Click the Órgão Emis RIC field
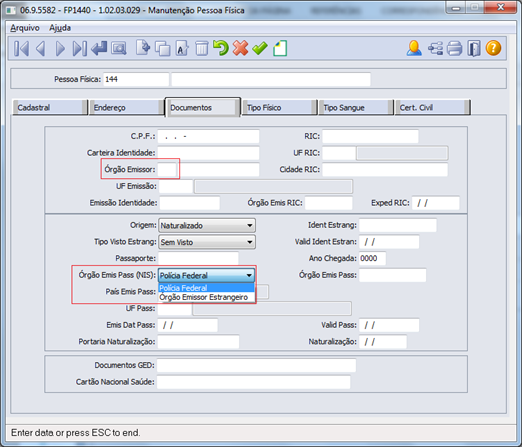522x447 pixels. click(x=328, y=203)
